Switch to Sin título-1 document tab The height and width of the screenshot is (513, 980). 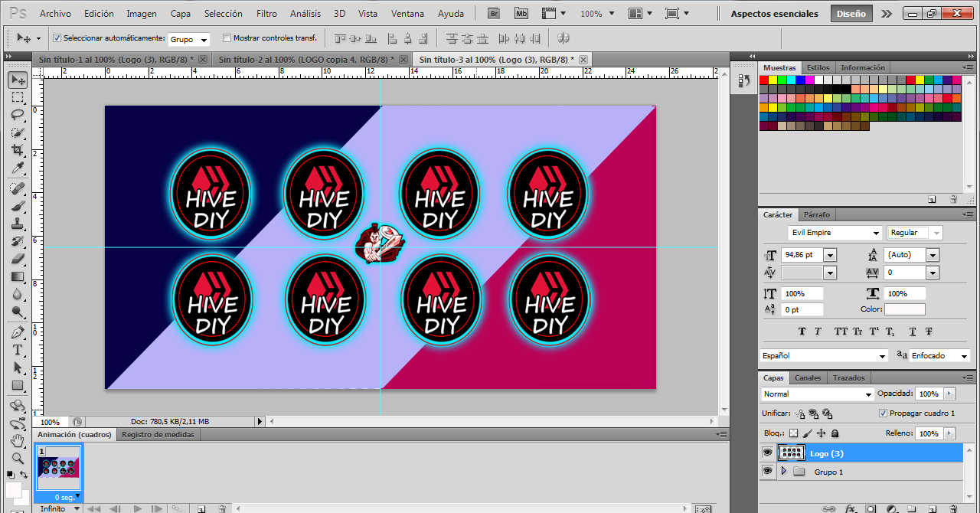117,59
